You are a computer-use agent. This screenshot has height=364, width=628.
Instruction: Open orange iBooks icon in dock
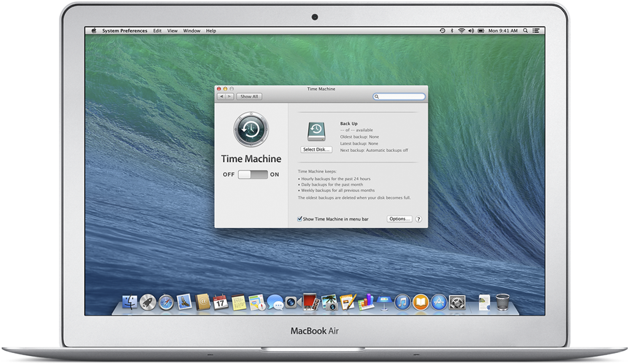tap(421, 302)
